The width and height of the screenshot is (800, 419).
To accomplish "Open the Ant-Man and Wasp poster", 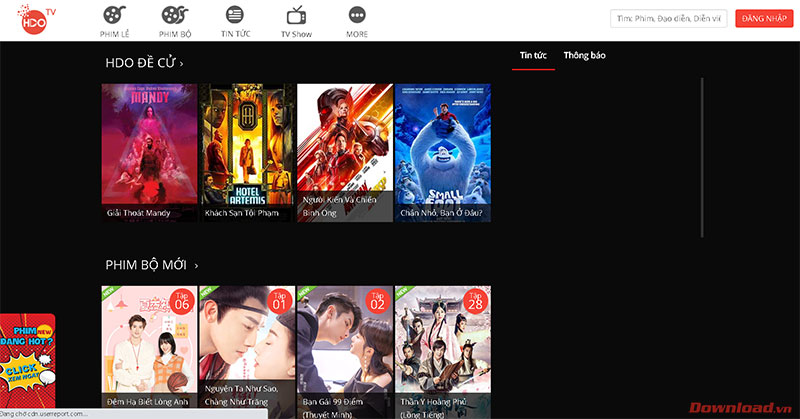I will (345, 153).
